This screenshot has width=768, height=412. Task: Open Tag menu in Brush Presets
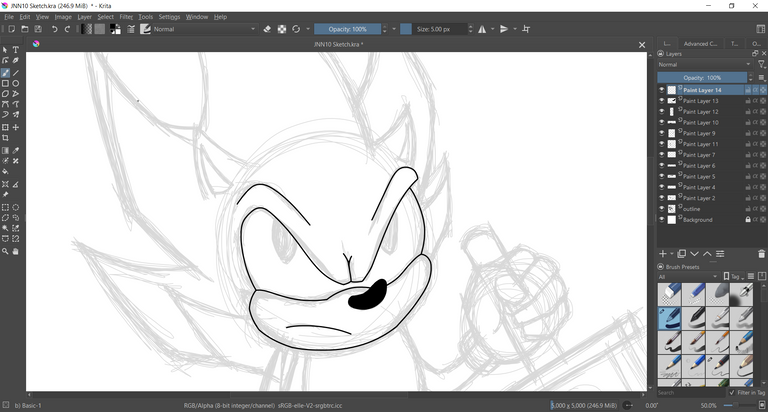click(733, 277)
